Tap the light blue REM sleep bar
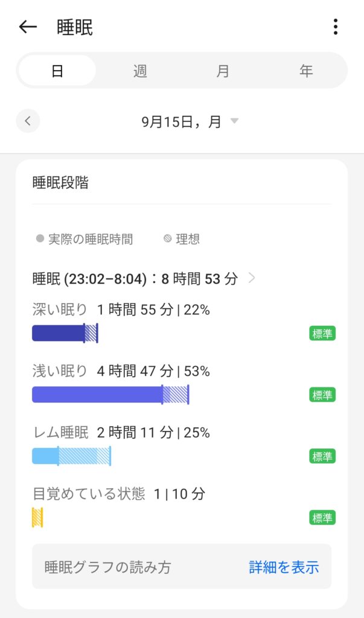This screenshot has height=618, width=364. pyautogui.click(x=45, y=456)
